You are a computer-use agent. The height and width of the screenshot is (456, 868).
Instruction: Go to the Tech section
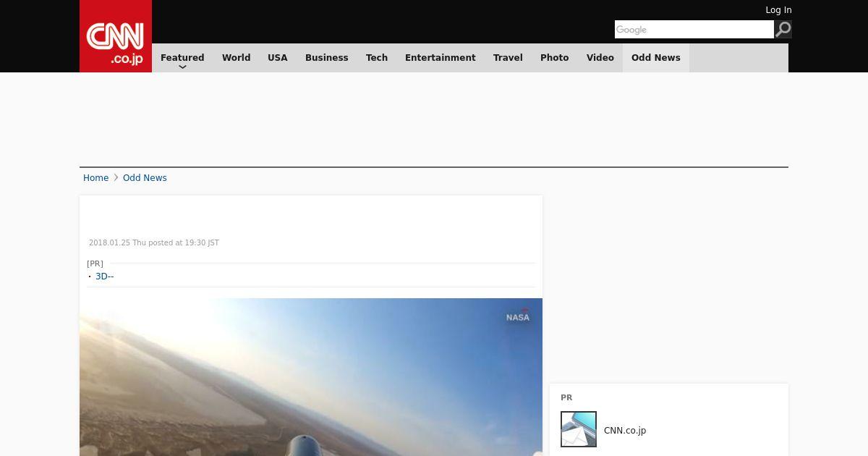[377, 58]
